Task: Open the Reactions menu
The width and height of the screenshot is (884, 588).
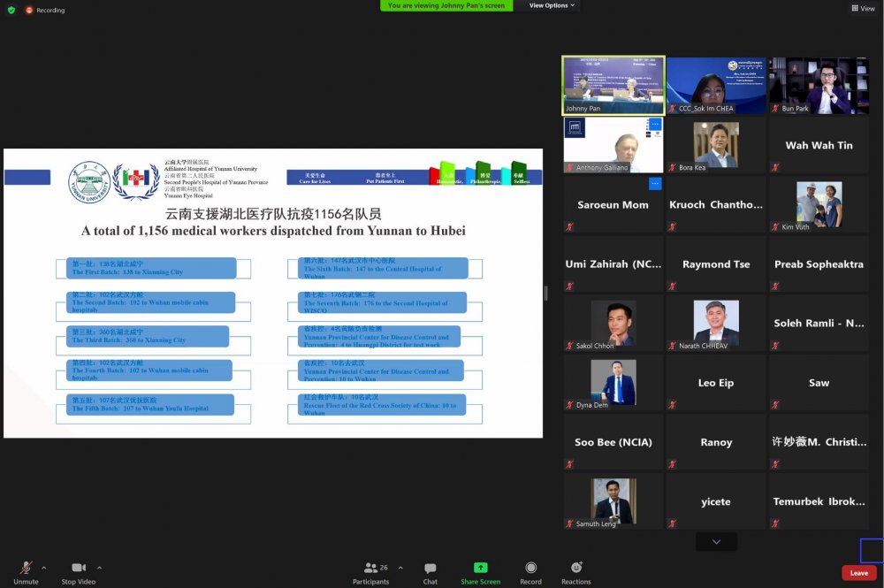Action: [x=575, y=569]
